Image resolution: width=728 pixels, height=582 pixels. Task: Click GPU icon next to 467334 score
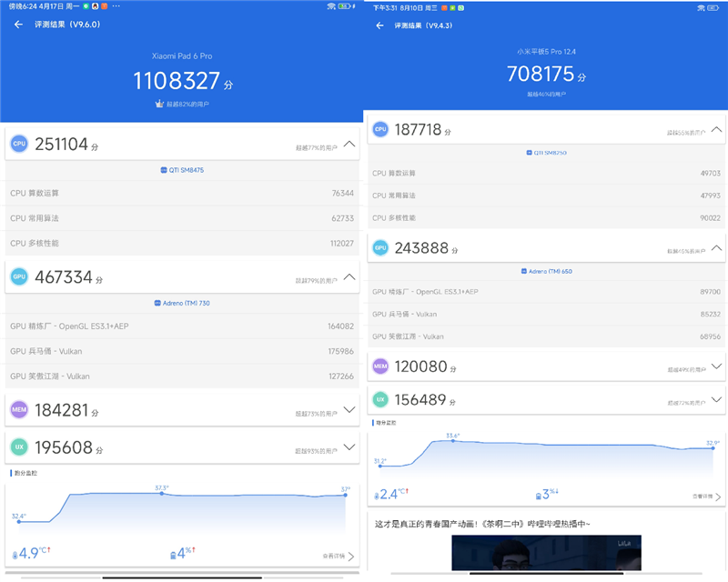click(x=19, y=277)
